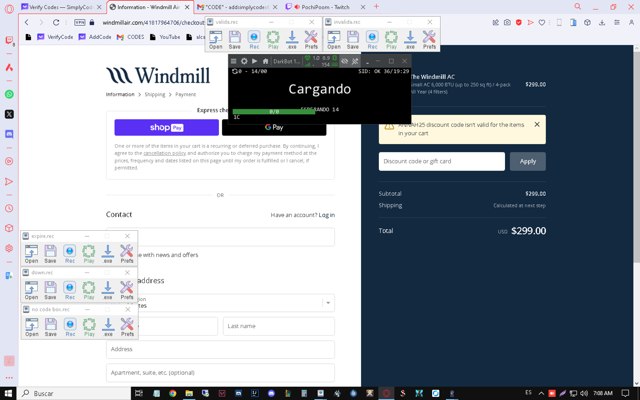Open Prefs in the down.rec window
This screenshot has width=640, height=400.
pos(127,290)
